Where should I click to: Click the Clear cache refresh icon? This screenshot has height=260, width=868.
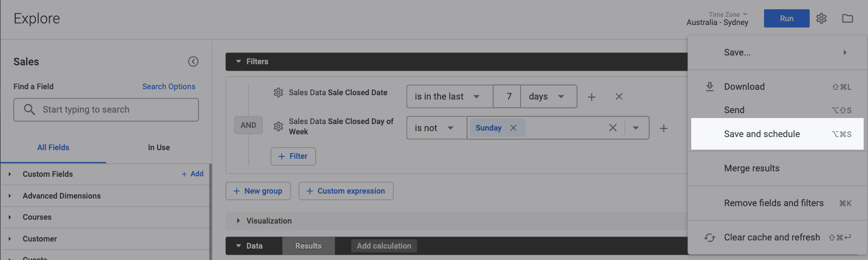click(x=710, y=238)
